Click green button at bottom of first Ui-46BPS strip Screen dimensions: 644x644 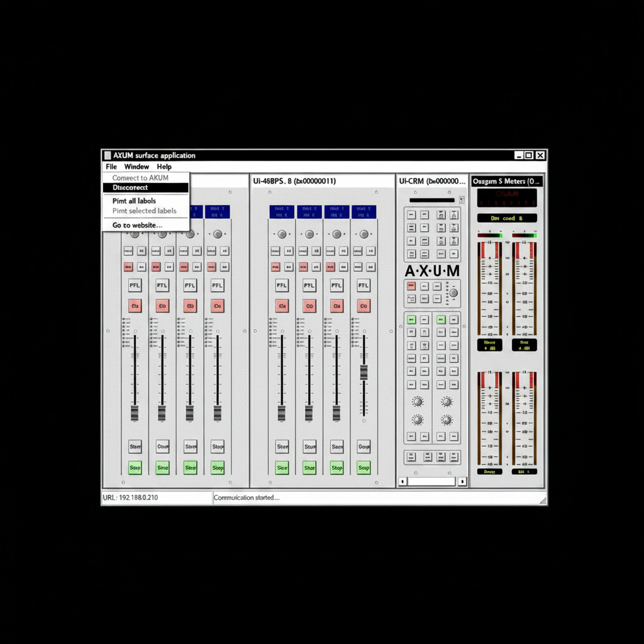(x=282, y=468)
